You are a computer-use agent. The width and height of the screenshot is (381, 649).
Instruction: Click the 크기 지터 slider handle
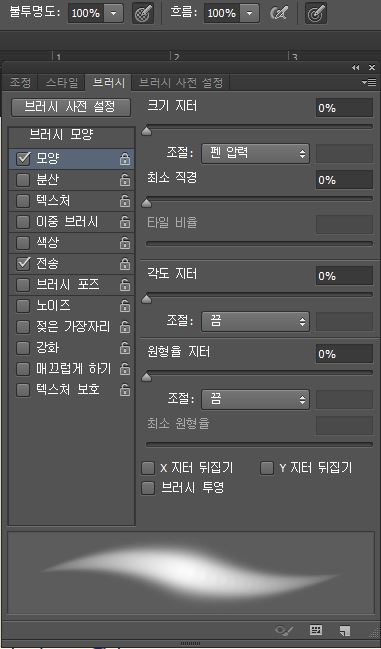click(146, 132)
